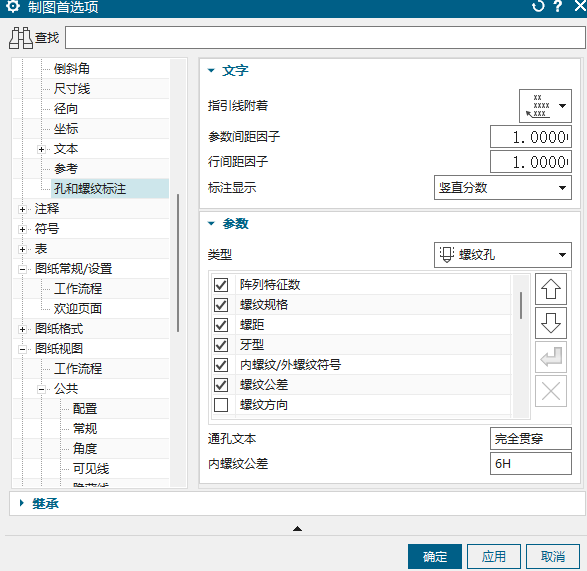The height and width of the screenshot is (571, 587).
Task: Move parameter up with the up arrow
Action: [x=551, y=289]
